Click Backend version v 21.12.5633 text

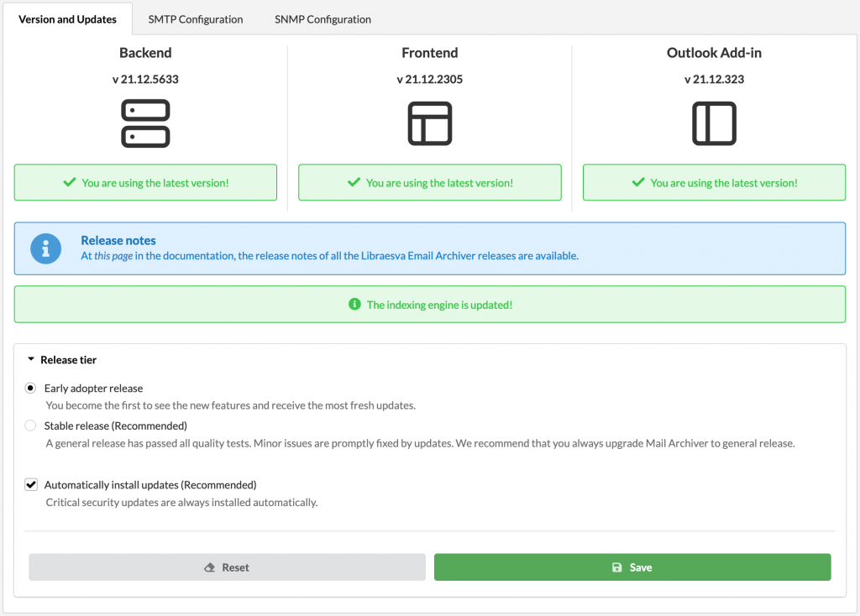point(145,80)
